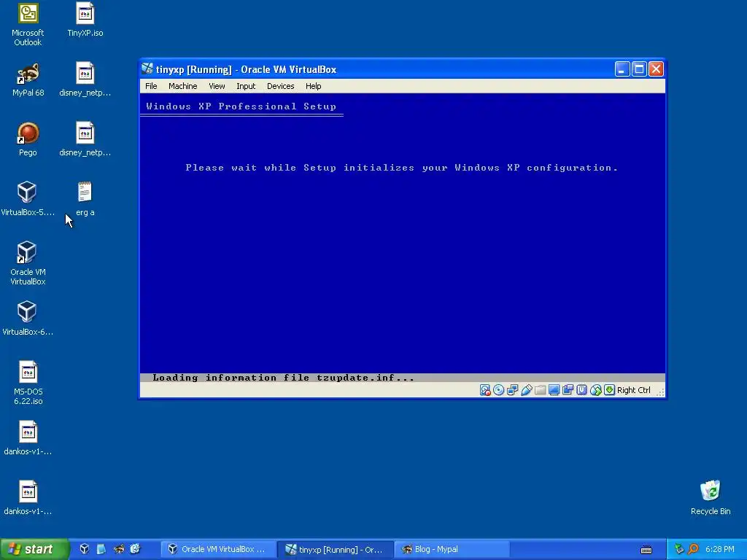Select the VirtualBox-6 installer icon

(28, 319)
